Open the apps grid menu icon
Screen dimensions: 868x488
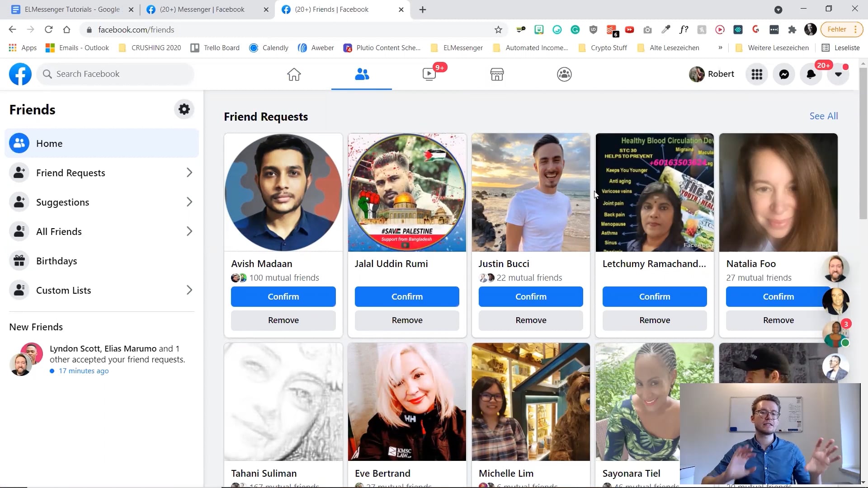coord(757,74)
